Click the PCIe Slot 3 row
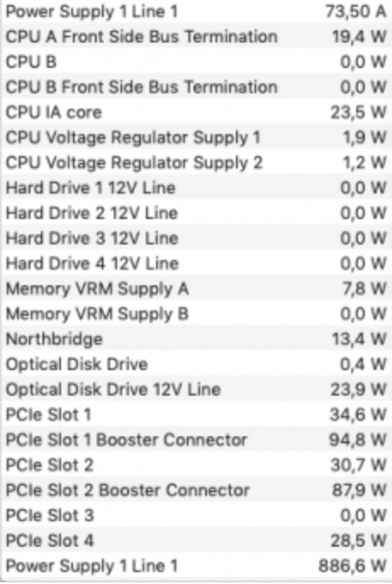Screen dimensions: 392x584 (x=196, y=515)
